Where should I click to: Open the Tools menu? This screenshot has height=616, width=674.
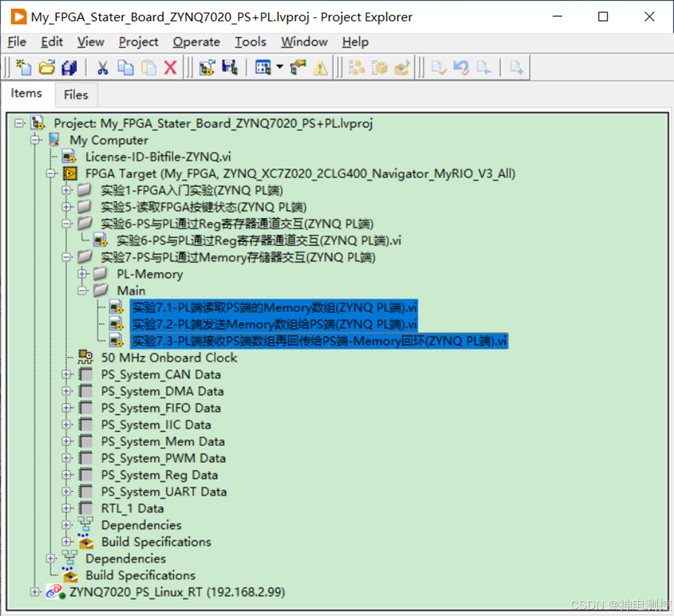(x=251, y=42)
